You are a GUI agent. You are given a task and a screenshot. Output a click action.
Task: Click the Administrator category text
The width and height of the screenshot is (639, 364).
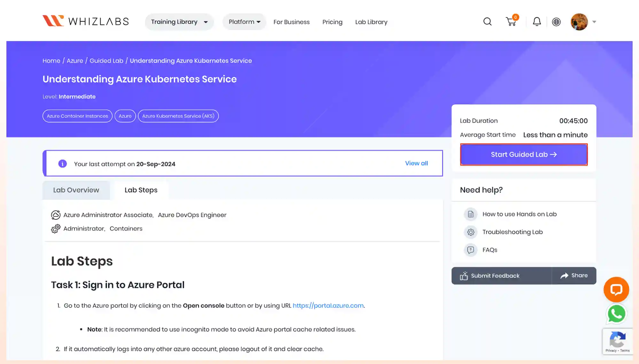84,229
